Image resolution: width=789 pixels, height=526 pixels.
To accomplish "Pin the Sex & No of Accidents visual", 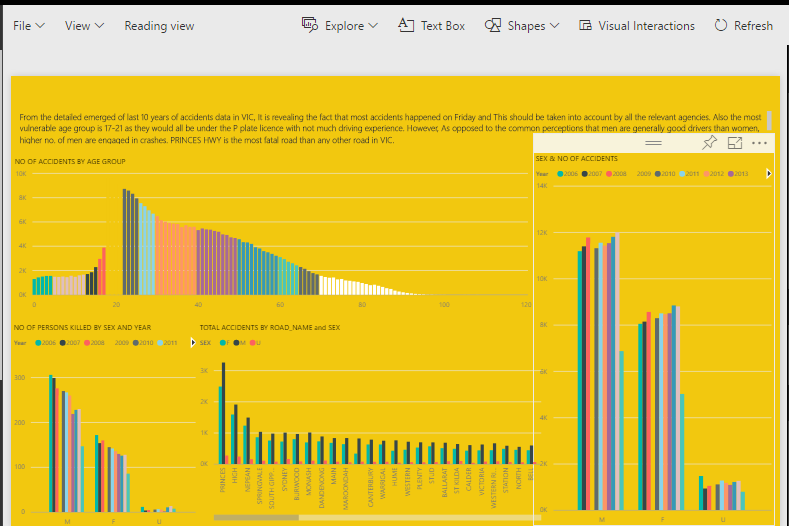I will click(x=709, y=143).
